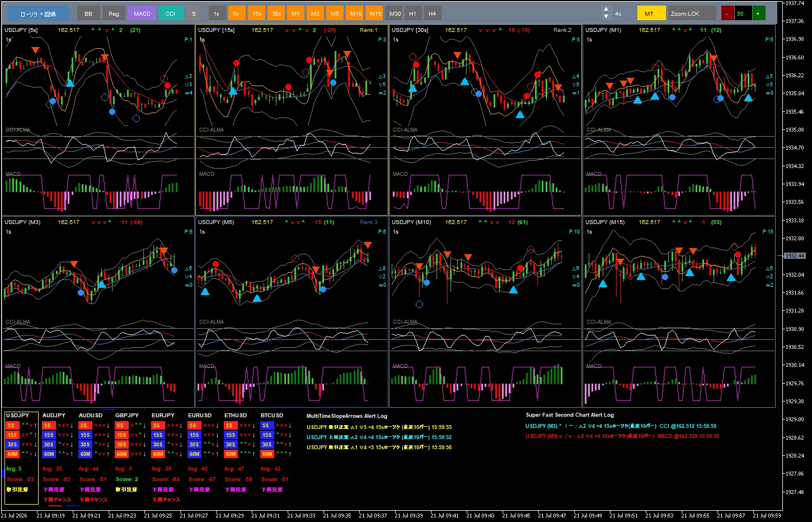Click the 1932.44 current price marker
The height and width of the screenshot is (522, 812).
click(795, 256)
